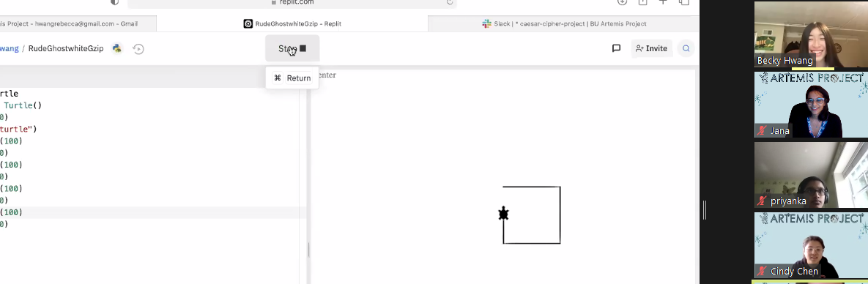Switch to the Slack caesar-cipher-project tab
This screenshot has height=284, width=868.
coord(563,24)
